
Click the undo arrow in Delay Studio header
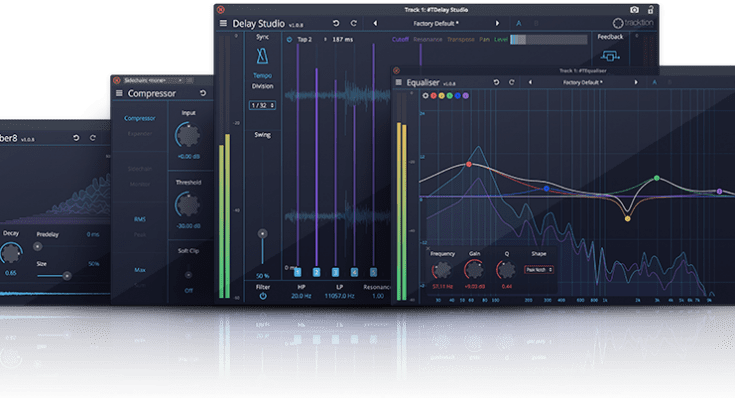pos(336,22)
